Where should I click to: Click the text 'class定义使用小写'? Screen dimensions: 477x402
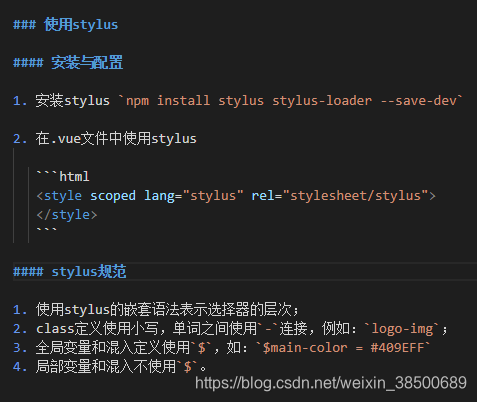point(98,329)
